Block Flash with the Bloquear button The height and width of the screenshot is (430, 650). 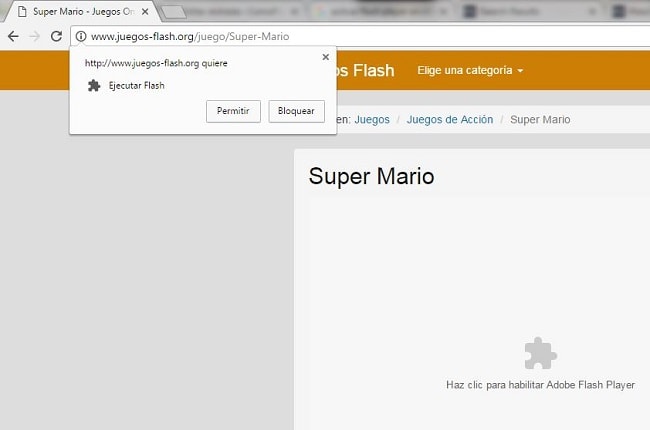(x=296, y=111)
